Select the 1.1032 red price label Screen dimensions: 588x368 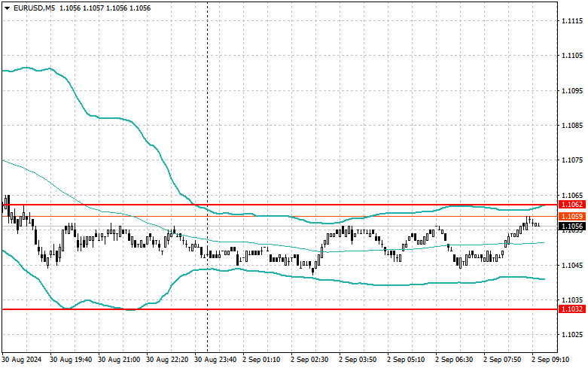[x=571, y=309]
